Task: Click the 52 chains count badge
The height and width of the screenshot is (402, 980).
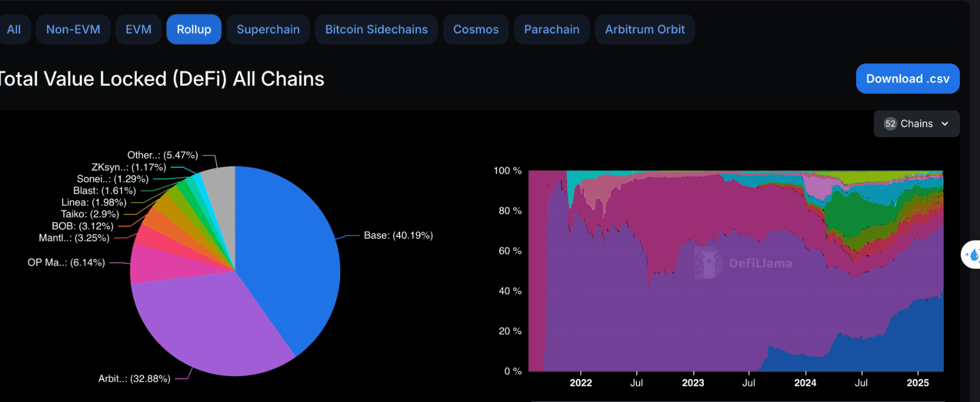Action: (x=890, y=124)
